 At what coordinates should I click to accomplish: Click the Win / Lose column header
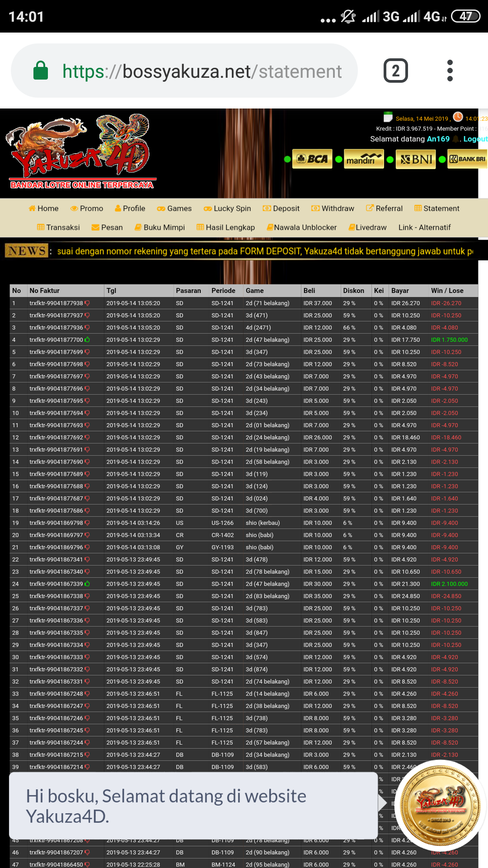click(x=447, y=291)
